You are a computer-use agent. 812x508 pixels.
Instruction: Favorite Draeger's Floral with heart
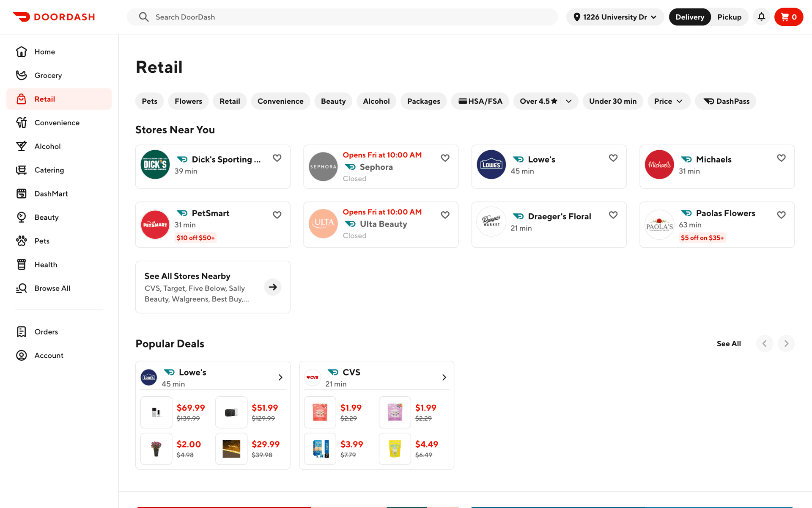click(613, 215)
